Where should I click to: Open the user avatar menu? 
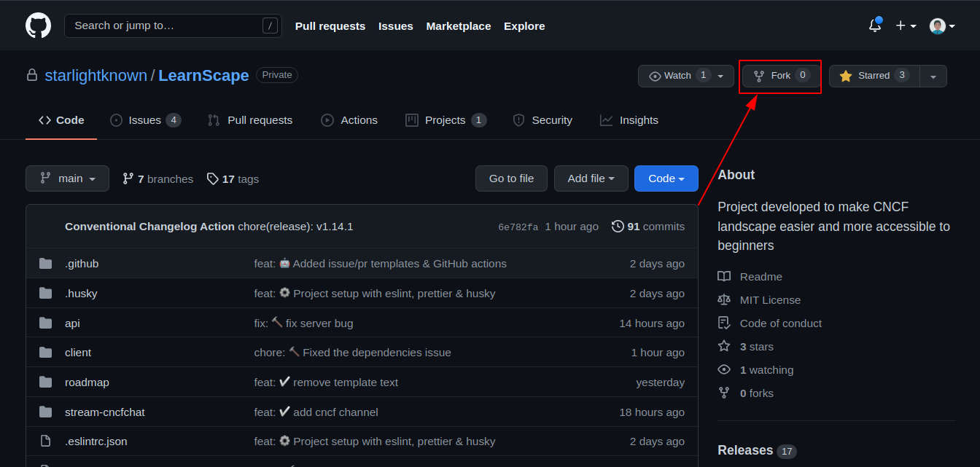[x=942, y=26]
